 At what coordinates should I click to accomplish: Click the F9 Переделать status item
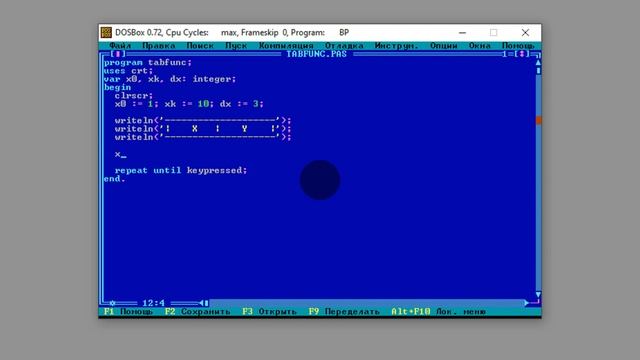coord(344,311)
